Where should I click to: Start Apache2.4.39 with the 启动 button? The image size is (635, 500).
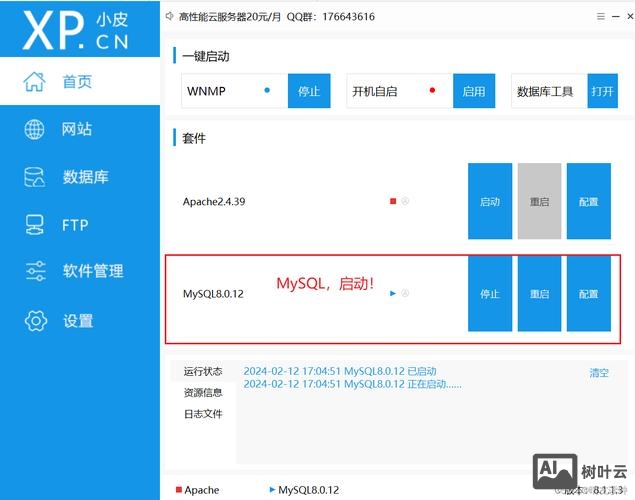coord(490,201)
